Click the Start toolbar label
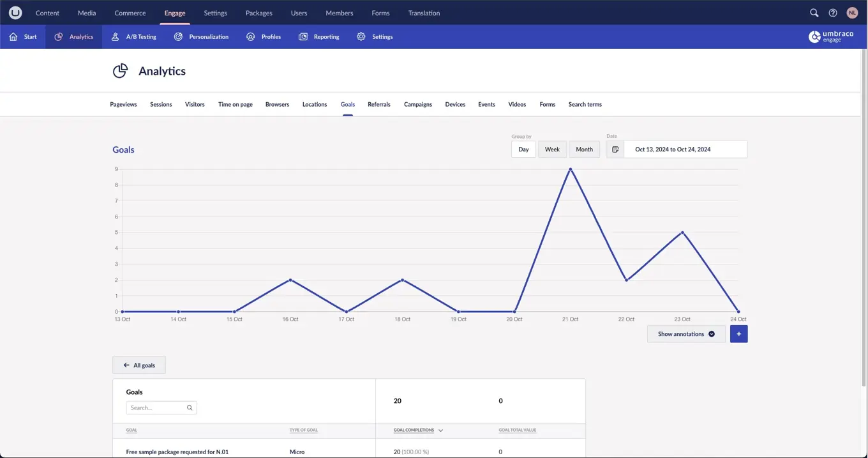The width and height of the screenshot is (868, 458). tap(31, 37)
